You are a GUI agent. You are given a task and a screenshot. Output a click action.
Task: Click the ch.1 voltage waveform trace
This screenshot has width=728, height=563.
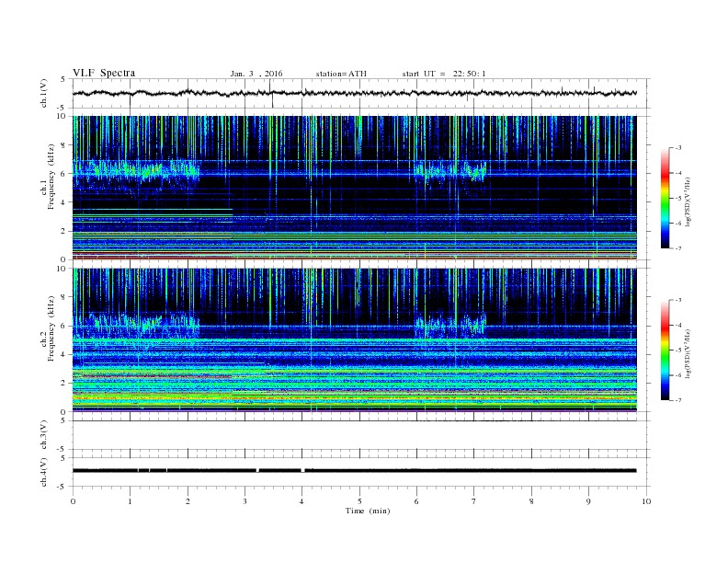[x=354, y=93]
